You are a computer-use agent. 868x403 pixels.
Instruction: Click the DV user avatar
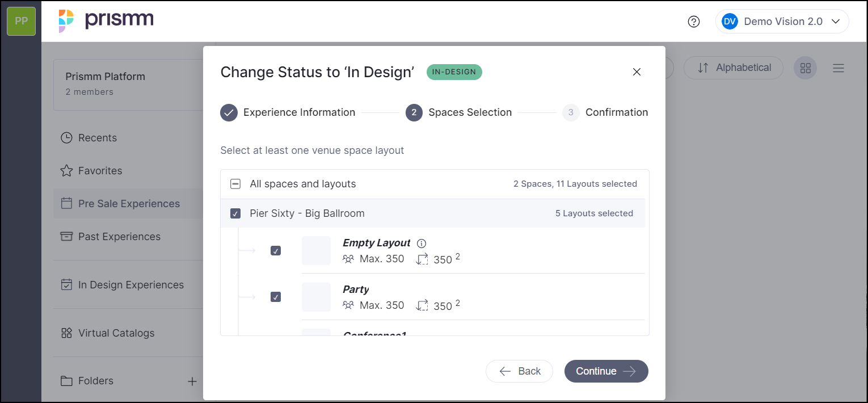730,22
